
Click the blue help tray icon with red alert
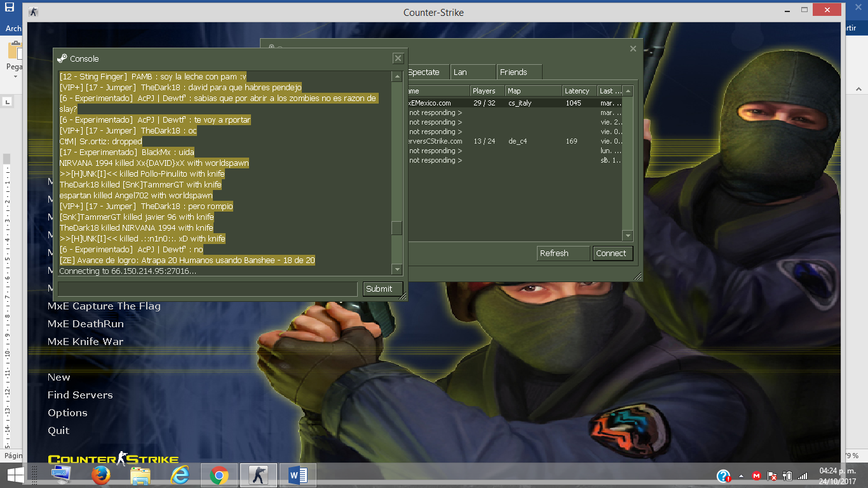coord(724,476)
